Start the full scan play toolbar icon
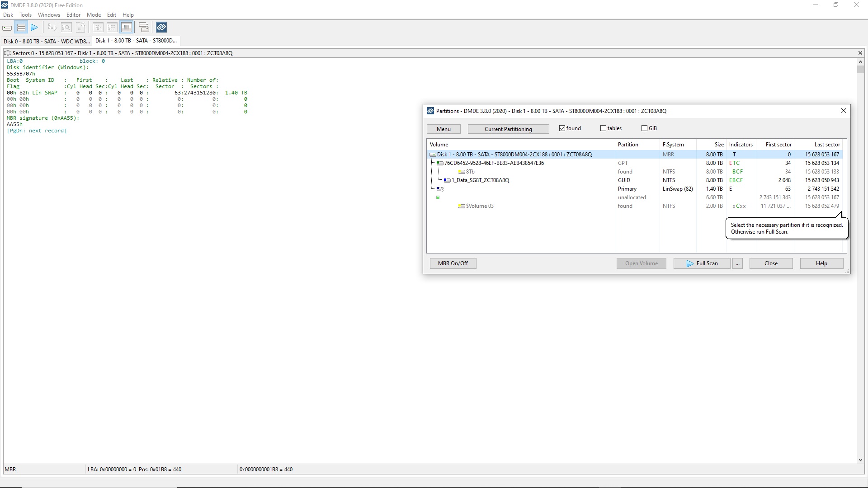This screenshot has height=488, width=868. tap(34, 28)
